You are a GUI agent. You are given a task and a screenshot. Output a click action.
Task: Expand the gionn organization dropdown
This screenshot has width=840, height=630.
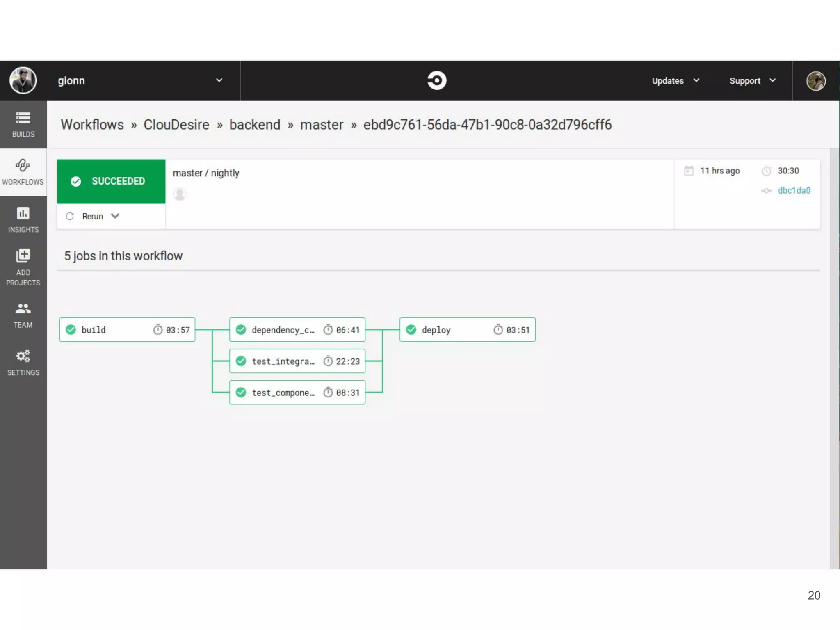219,80
